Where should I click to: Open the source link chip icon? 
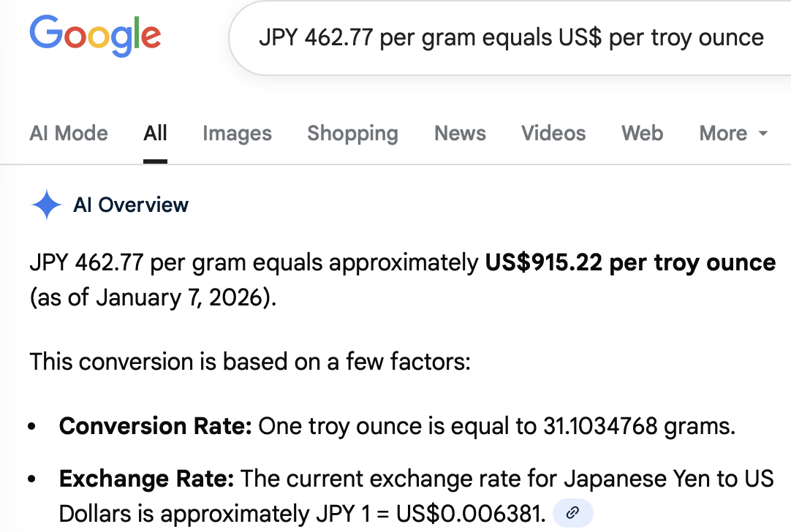point(573,513)
